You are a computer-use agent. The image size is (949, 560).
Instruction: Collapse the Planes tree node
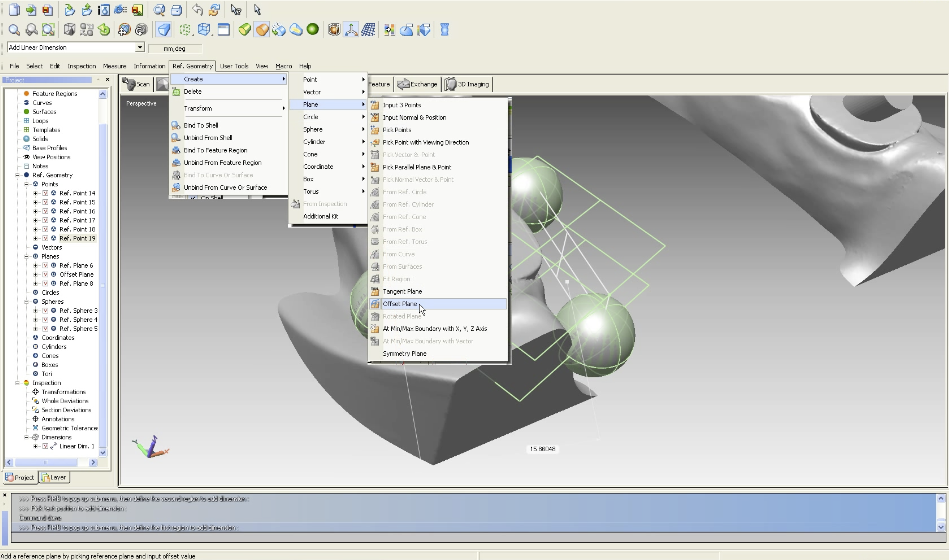[27, 257]
